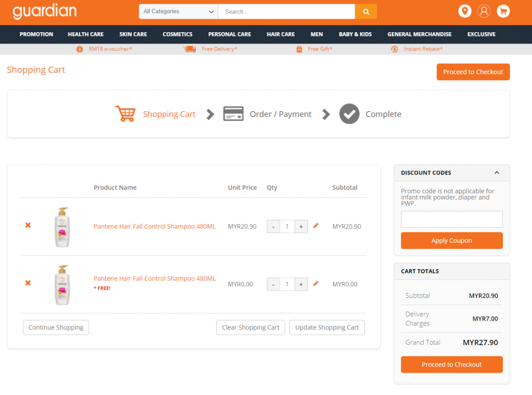Click the Clear Shopping Cart button
Screen dimensions: 532x395
pos(250,327)
